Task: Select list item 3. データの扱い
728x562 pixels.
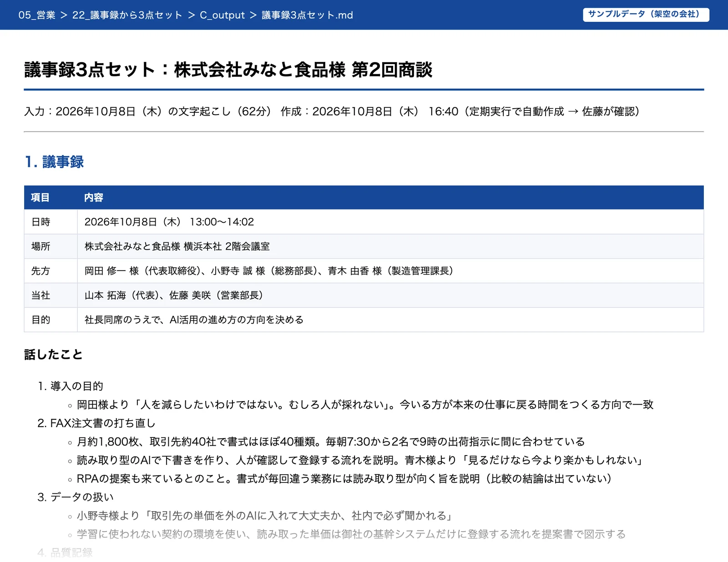Action: [x=76, y=497]
